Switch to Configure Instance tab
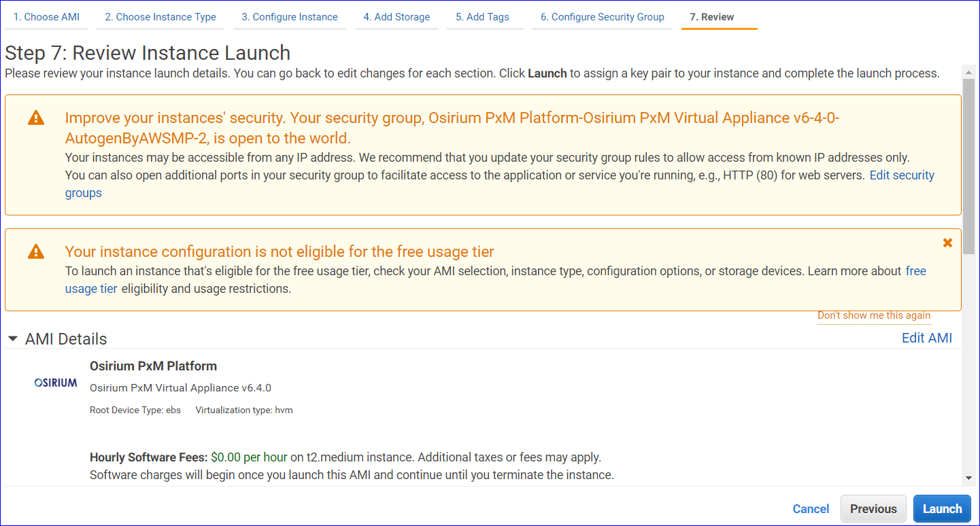The height and width of the screenshot is (526, 980). pyautogui.click(x=290, y=17)
